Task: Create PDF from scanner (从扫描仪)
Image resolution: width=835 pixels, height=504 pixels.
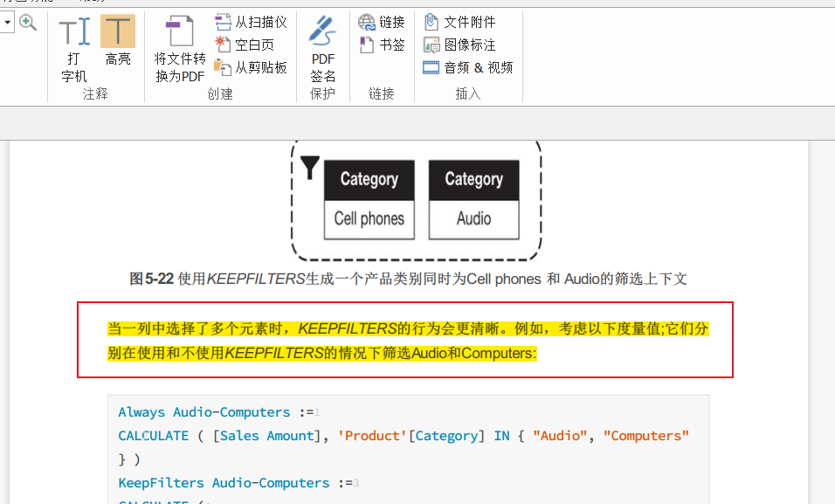Action: pos(251,22)
